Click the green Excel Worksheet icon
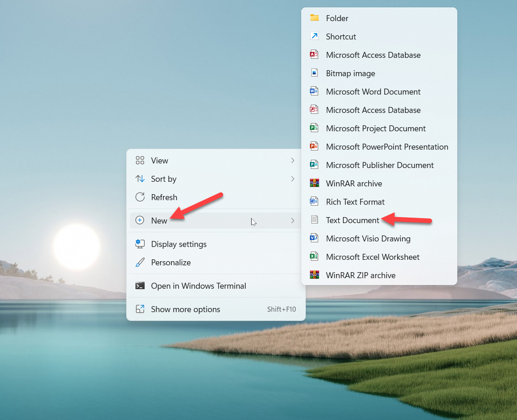This screenshot has height=420, width=517. 314,257
